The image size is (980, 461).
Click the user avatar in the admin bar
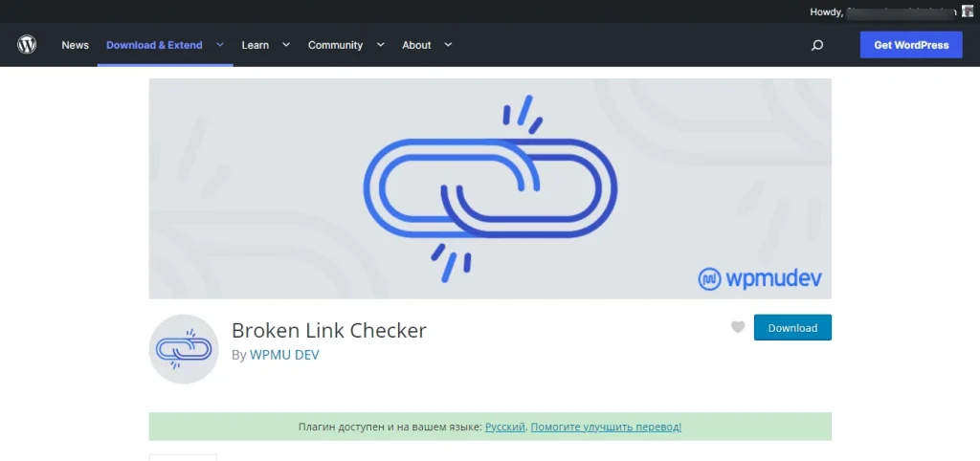[x=968, y=11]
